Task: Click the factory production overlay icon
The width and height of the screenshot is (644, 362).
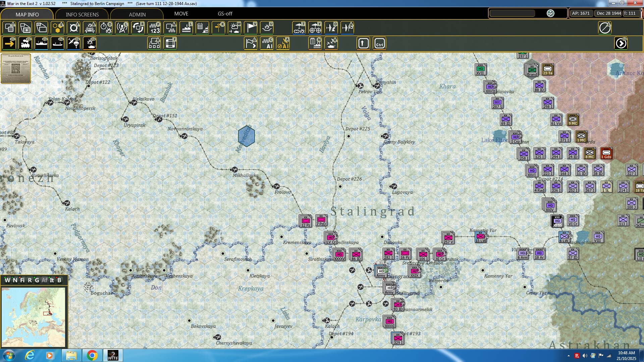Action: point(186,28)
